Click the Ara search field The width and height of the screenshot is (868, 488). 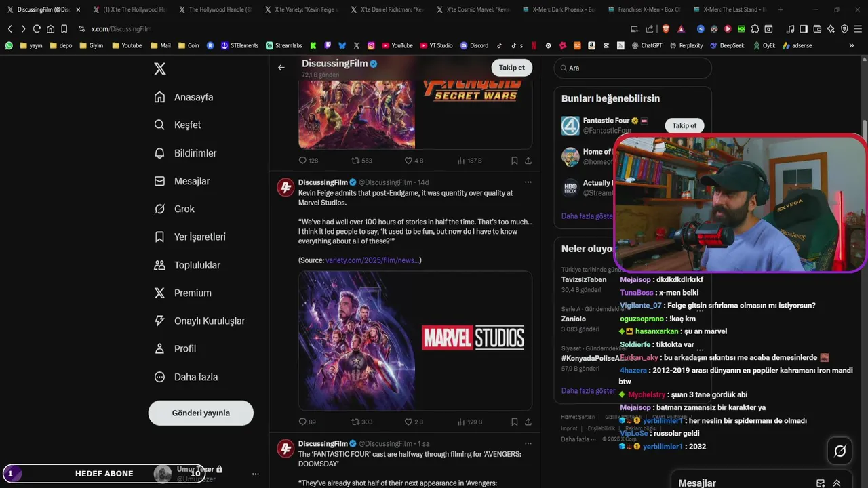click(x=633, y=68)
